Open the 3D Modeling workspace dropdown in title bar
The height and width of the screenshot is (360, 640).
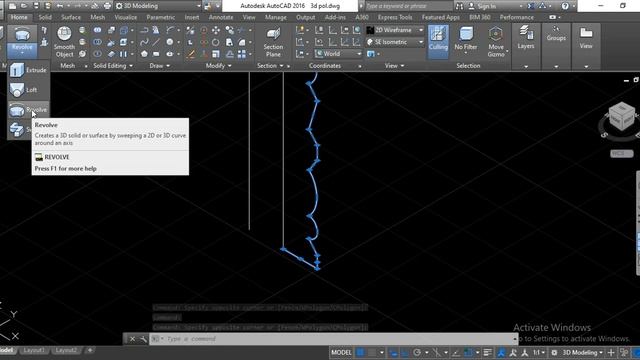158,6
